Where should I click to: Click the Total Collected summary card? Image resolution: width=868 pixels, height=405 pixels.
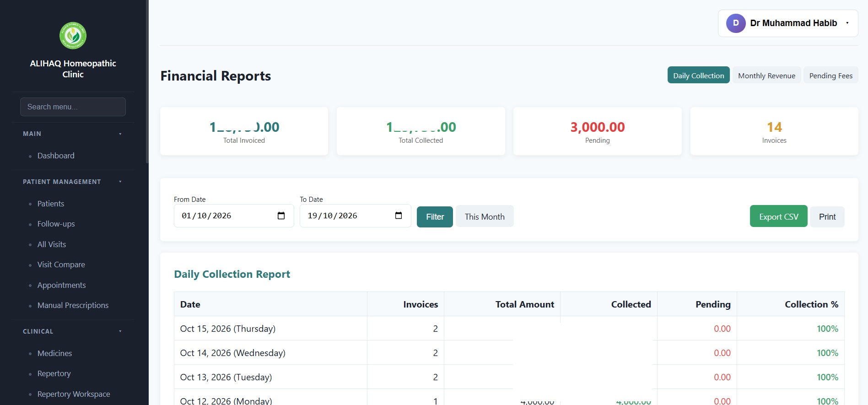coord(421,131)
